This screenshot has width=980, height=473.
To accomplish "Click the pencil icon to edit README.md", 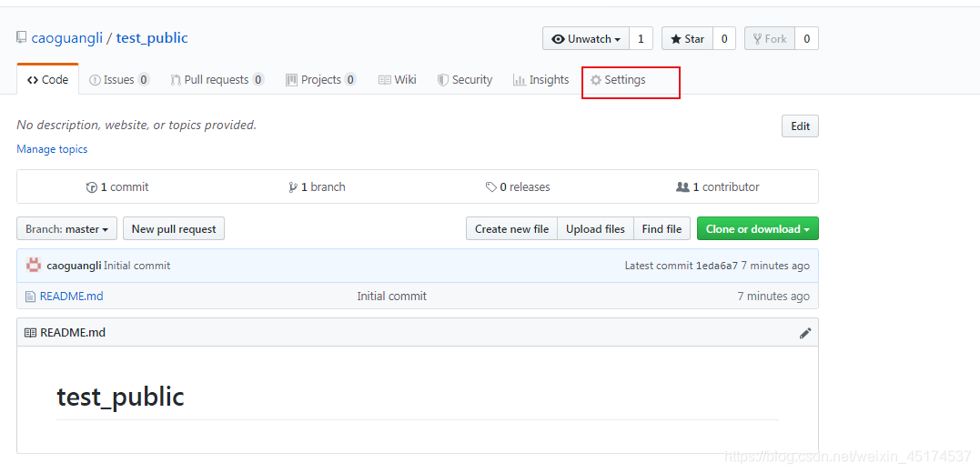I will pos(805,333).
